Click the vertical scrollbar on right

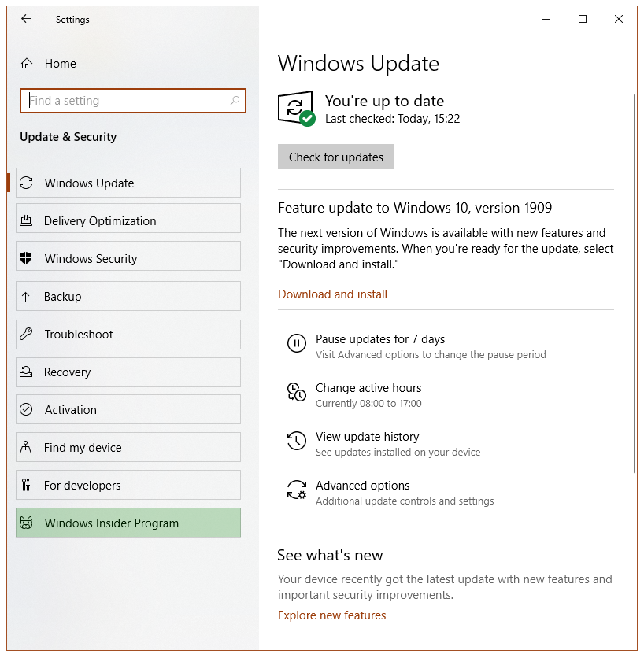635,283
